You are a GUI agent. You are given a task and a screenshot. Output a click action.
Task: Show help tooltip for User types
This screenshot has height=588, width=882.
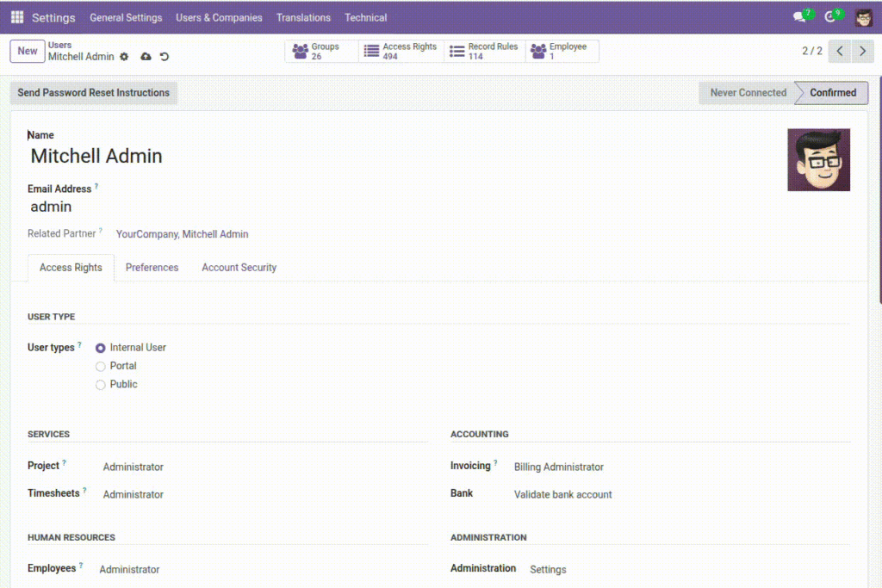click(x=79, y=344)
